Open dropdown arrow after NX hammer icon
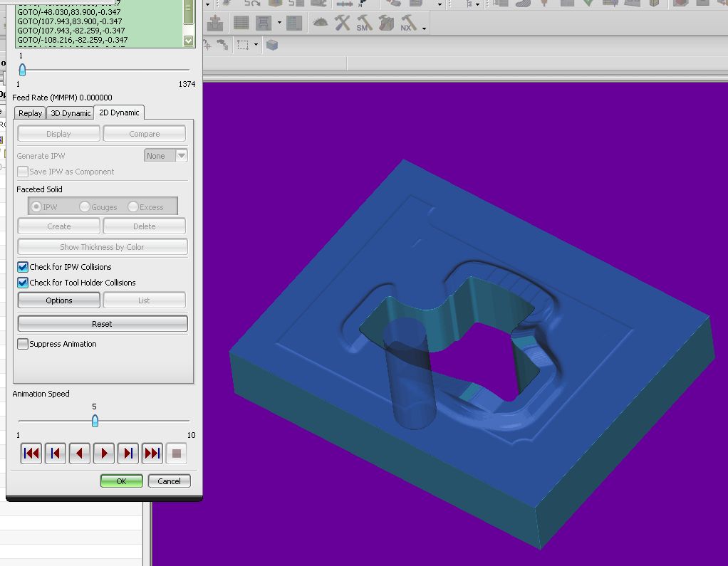 [x=424, y=28]
